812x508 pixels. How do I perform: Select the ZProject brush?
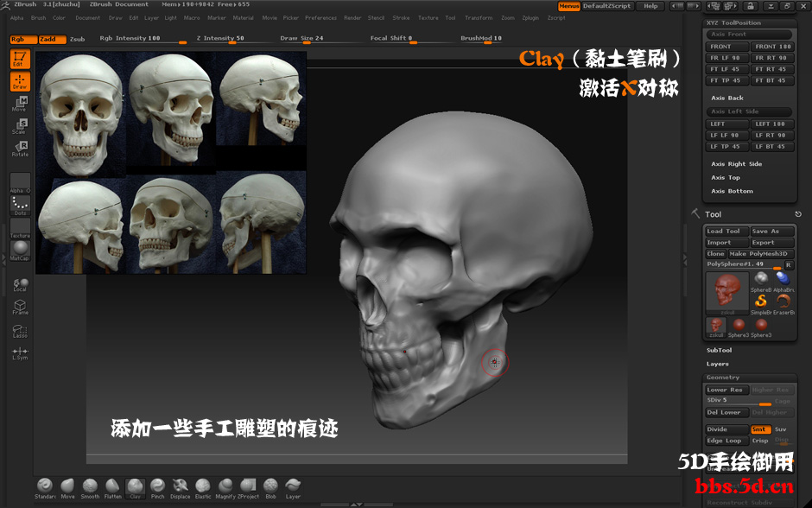pyautogui.click(x=248, y=489)
